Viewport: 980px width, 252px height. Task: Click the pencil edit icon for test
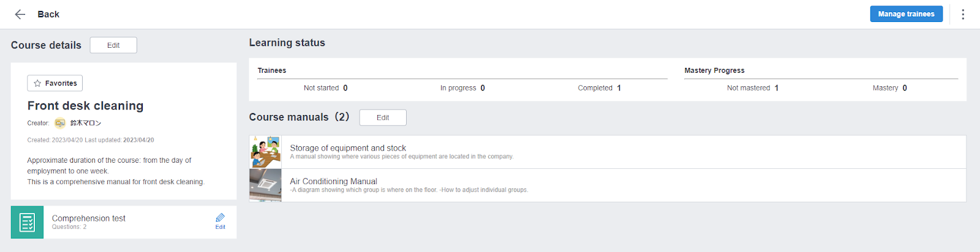pos(220,221)
